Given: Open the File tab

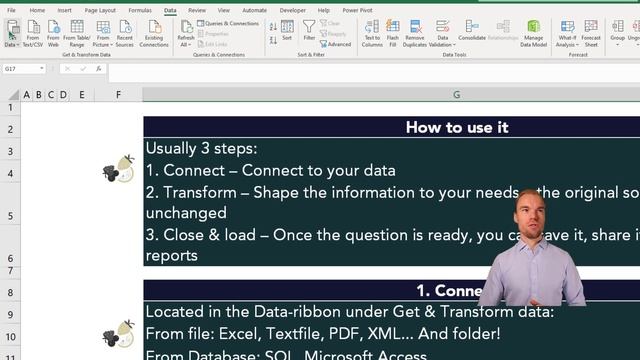Looking at the screenshot, I should point(11,10).
